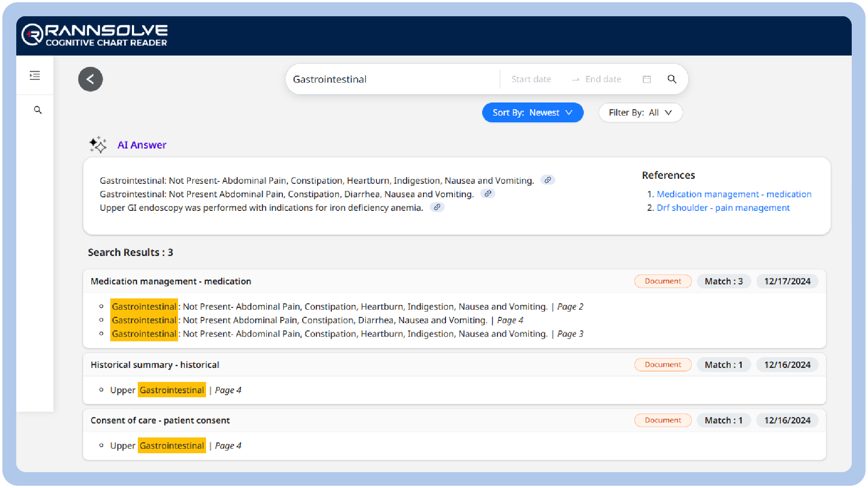This screenshot has width=868, height=488.
Task: Click Document tag on Medication management result
Action: pos(663,281)
